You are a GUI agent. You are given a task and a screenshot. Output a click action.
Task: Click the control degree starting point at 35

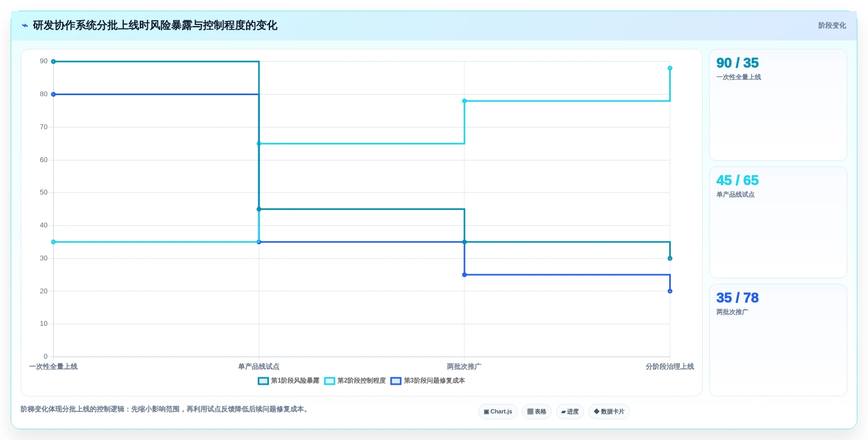coord(53,242)
